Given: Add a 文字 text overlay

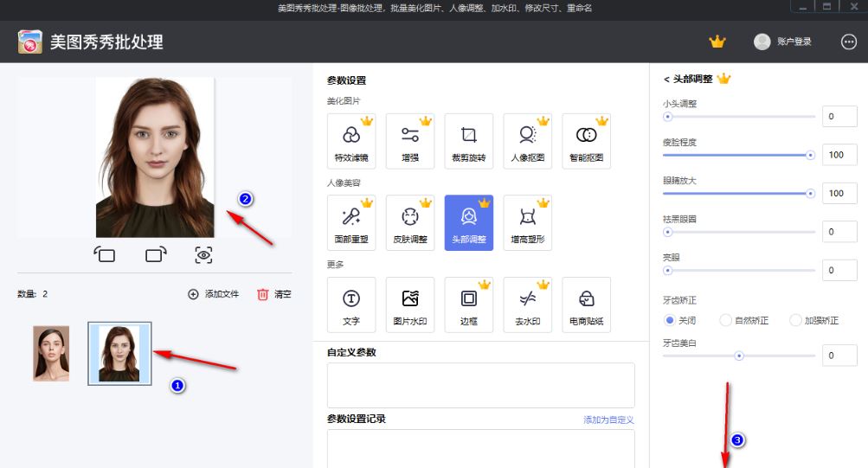Looking at the screenshot, I should click(351, 305).
